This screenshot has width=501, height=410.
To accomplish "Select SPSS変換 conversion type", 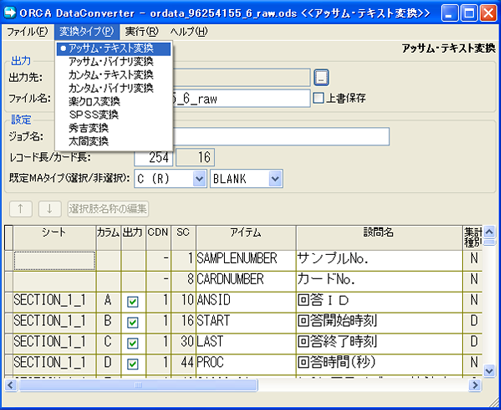I will click(114, 115).
